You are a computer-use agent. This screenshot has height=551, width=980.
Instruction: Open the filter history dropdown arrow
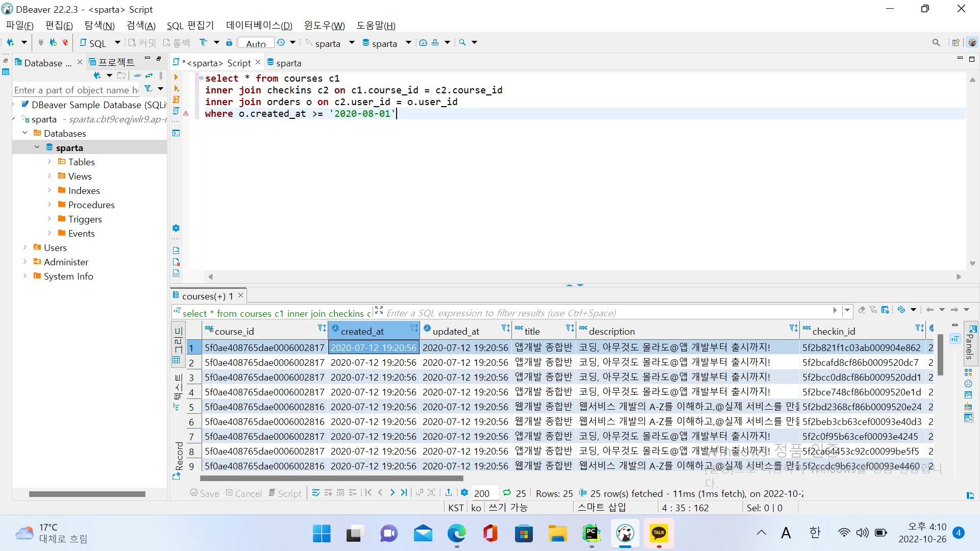tap(847, 310)
